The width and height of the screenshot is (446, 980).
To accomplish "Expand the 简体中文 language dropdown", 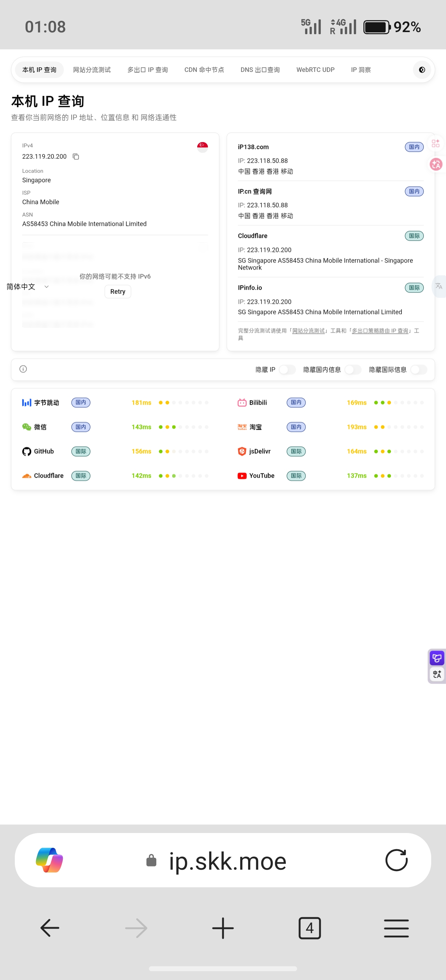I will 28,287.
